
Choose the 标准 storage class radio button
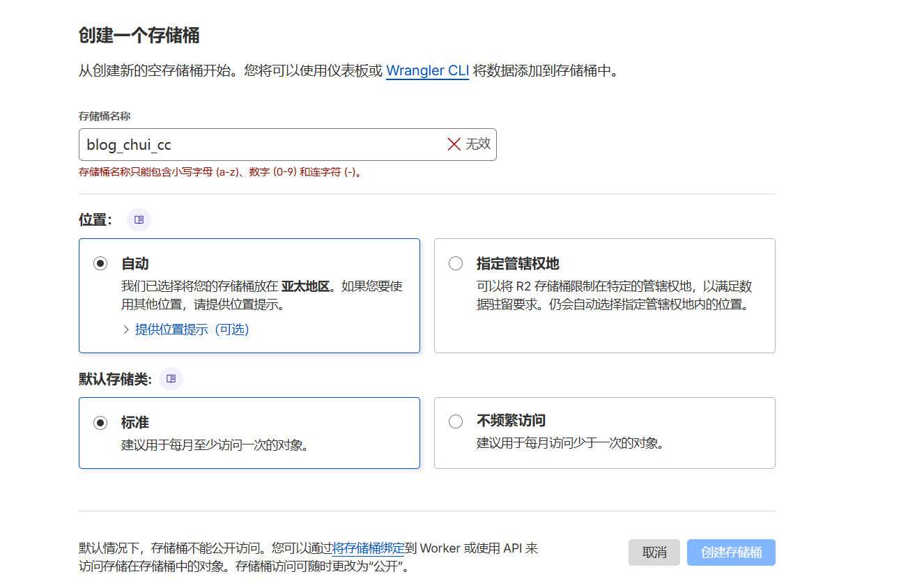101,422
